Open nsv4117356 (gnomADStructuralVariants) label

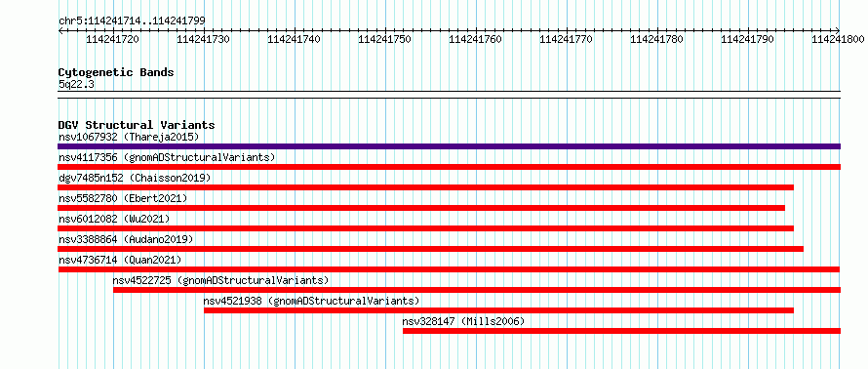(167, 157)
